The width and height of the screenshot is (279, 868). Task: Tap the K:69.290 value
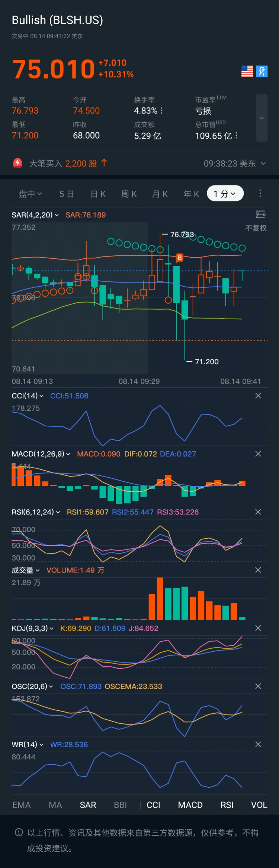76,628
